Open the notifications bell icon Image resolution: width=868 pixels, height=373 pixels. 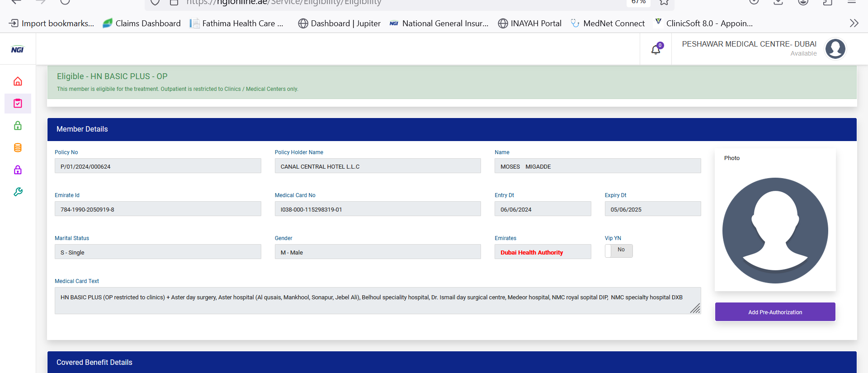(x=656, y=49)
